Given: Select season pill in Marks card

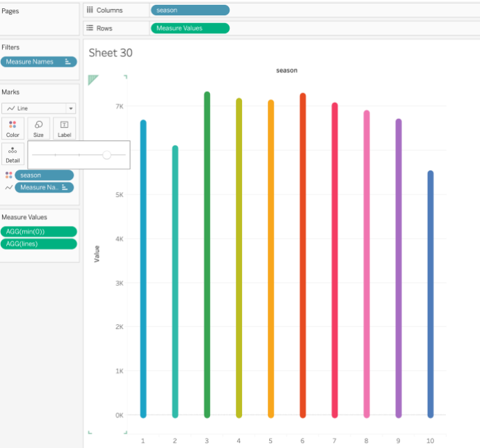Looking at the screenshot, I should pos(44,175).
